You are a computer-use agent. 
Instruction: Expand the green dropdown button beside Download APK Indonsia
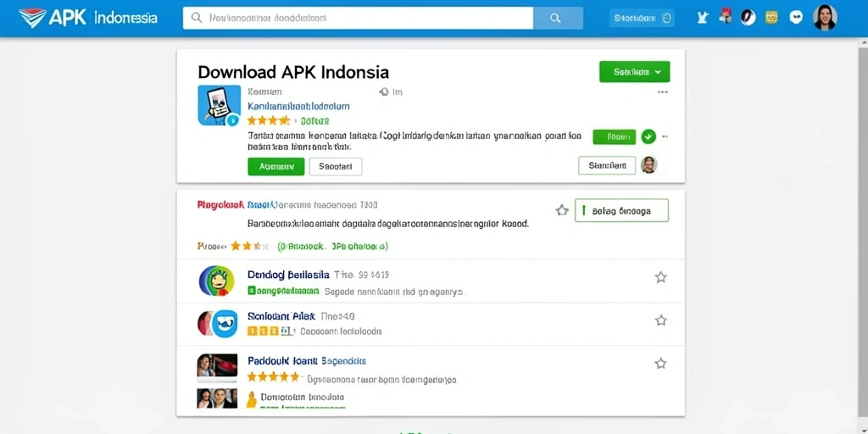(x=634, y=72)
